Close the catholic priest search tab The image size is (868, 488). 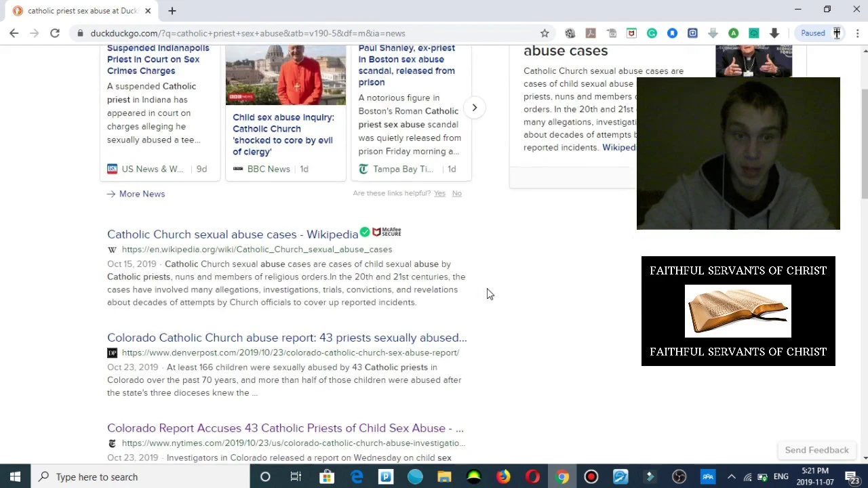pyautogui.click(x=148, y=11)
